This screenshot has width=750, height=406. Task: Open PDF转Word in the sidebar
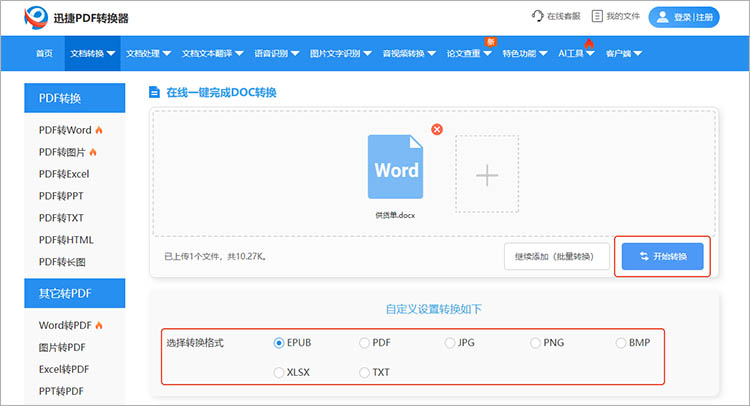click(x=65, y=130)
